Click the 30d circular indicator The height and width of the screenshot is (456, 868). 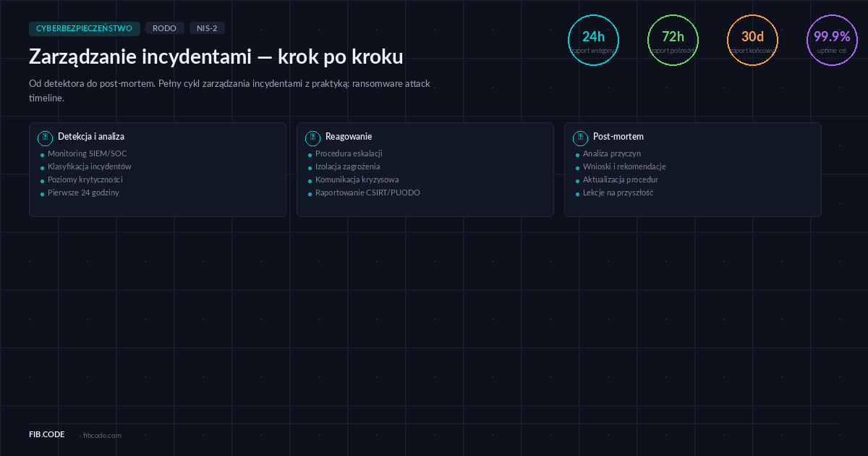tap(752, 40)
